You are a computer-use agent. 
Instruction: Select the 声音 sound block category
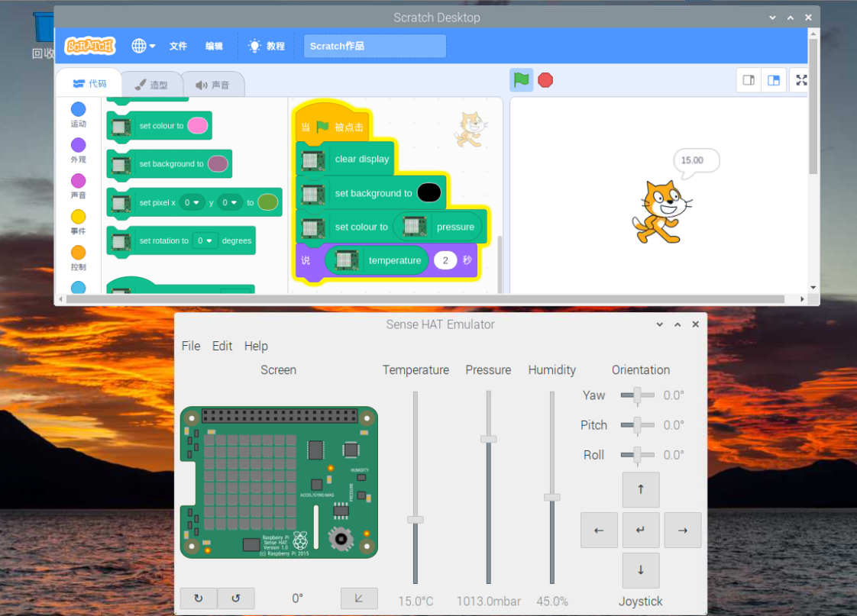pyautogui.click(x=78, y=186)
